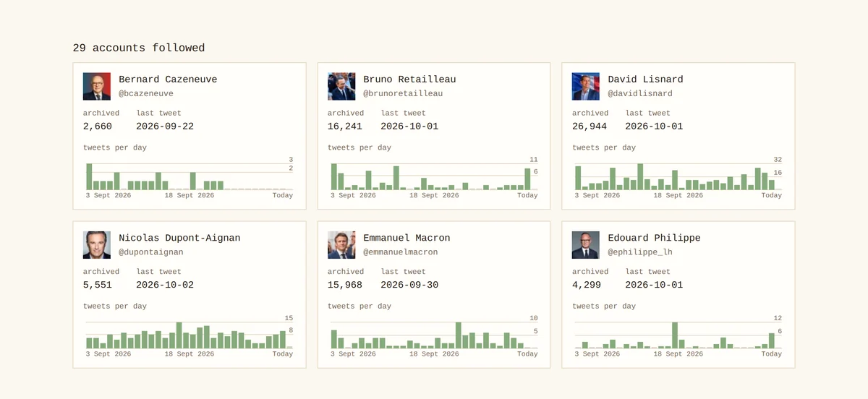Click the Nicolas Dupont-Aignan name

click(179, 238)
